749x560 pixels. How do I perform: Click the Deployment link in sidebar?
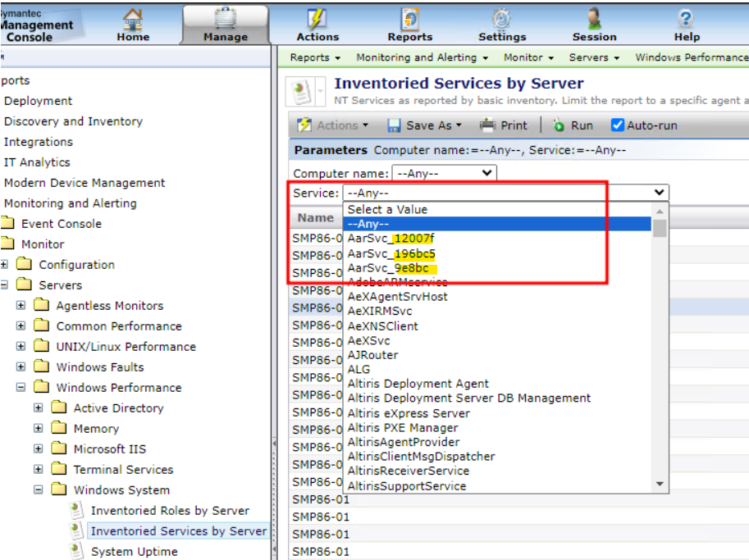tap(39, 101)
